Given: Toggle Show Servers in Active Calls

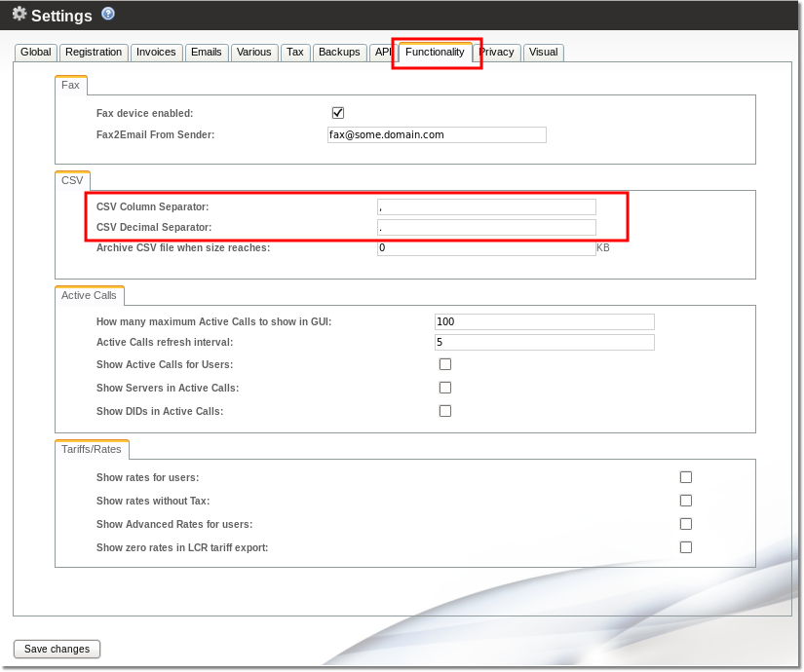Looking at the screenshot, I should click(445, 388).
